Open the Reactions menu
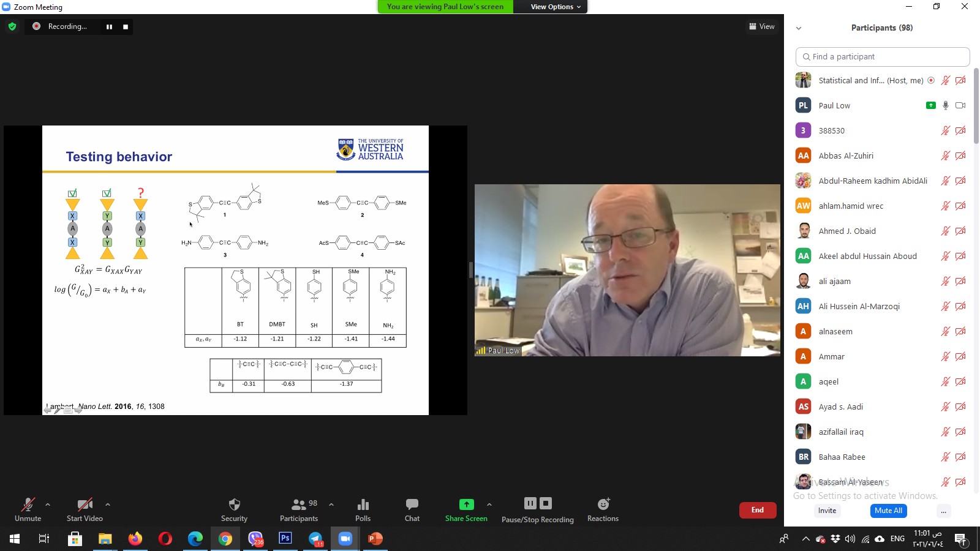This screenshot has width=980, height=551. (x=603, y=509)
